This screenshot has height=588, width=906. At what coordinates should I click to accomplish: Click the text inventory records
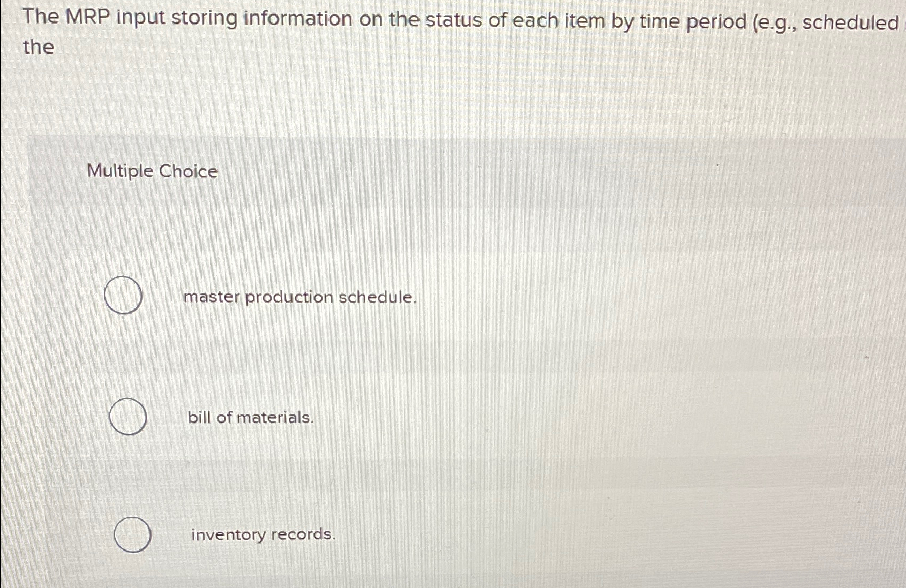(262, 535)
